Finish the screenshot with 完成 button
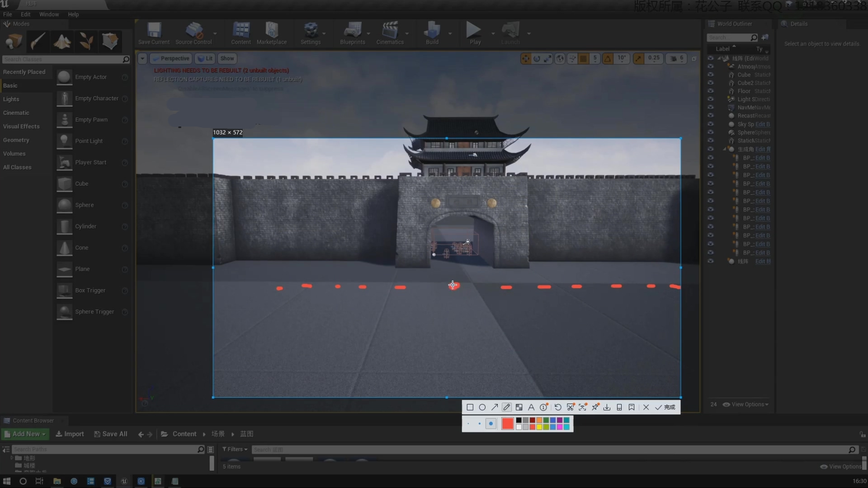Image resolution: width=868 pixels, height=488 pixels. pos(665,408)
